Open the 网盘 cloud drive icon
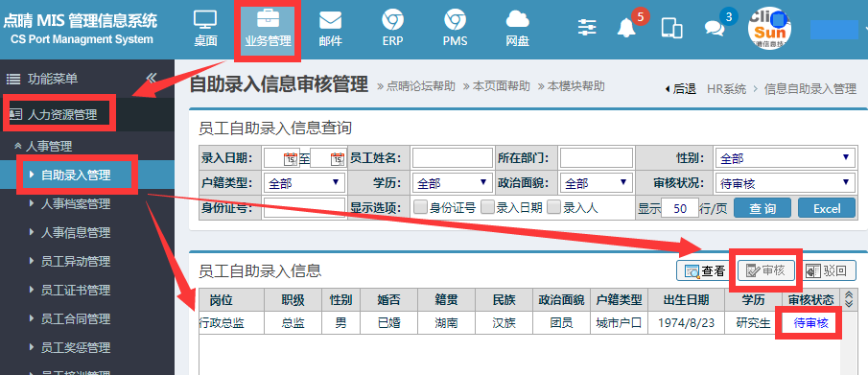Viewport: 868px width, 375px height. (518, 20)
